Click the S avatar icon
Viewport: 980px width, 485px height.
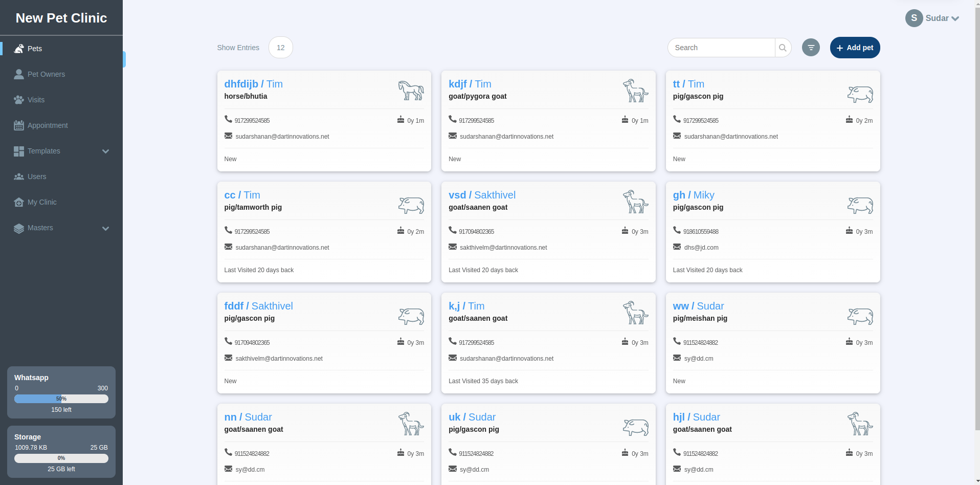(914, 18)
